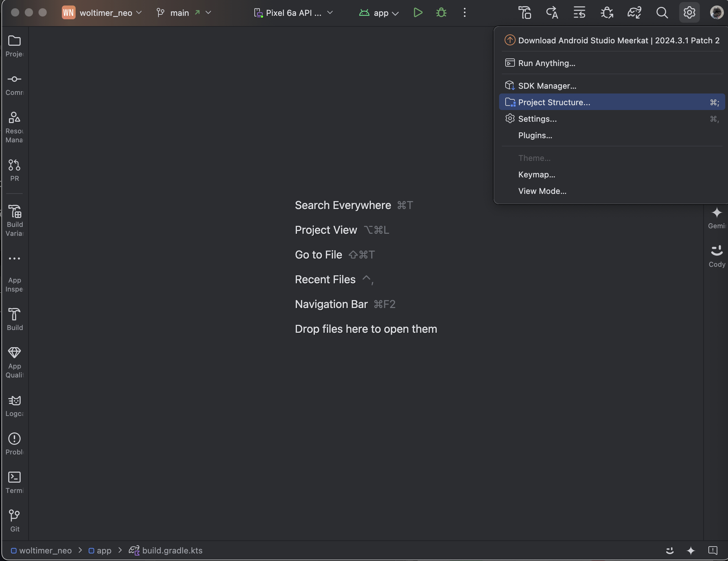
Task: Open the Cody panel in right sidebar
Action: tap(717, 256)
